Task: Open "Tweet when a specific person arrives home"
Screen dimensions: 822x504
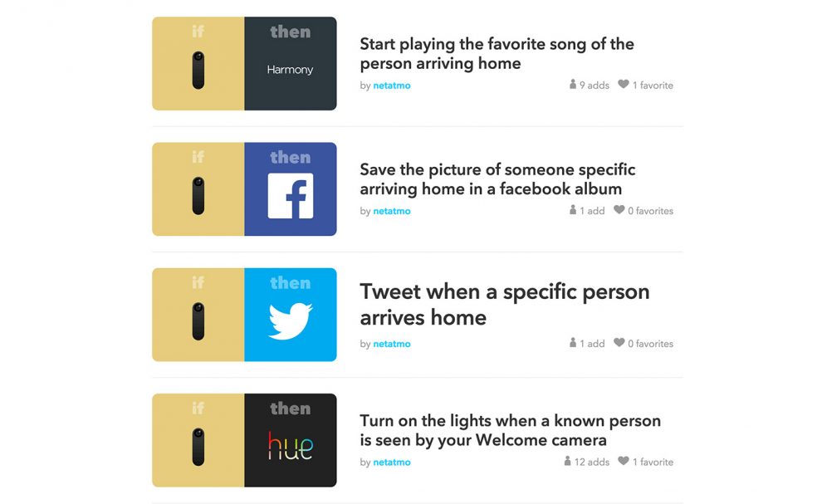Action: 504,304
